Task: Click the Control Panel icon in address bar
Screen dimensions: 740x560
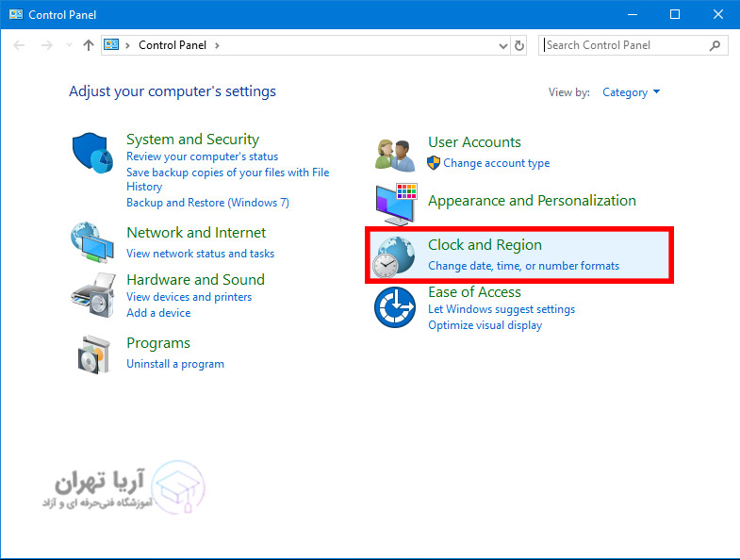Action: click(x=111, y=45)
